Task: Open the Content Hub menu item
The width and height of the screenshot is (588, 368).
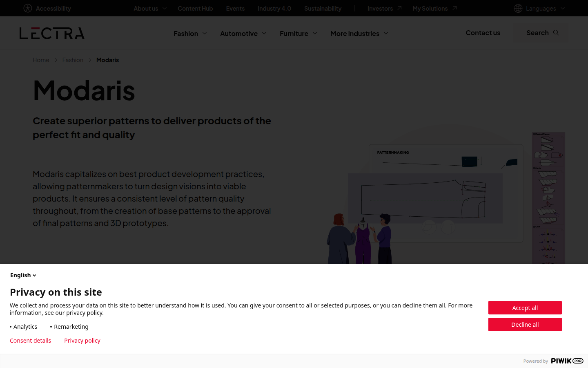Action: 195,8
